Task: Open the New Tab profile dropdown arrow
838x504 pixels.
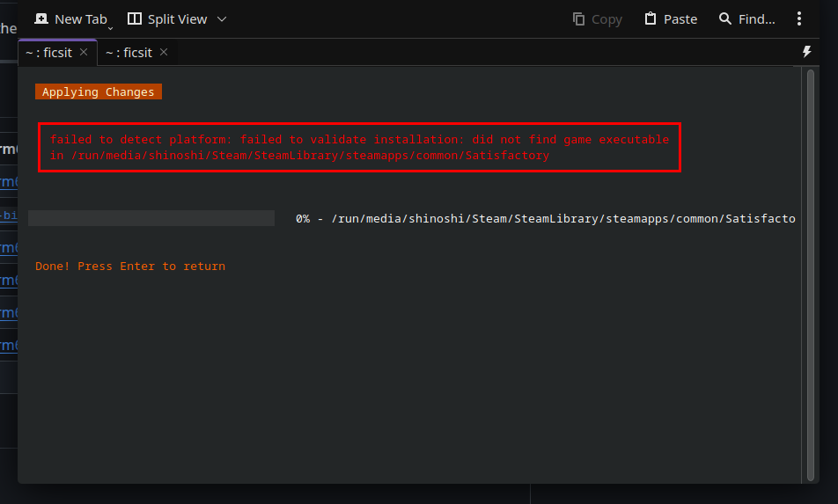Action: (x=111, y=28)
